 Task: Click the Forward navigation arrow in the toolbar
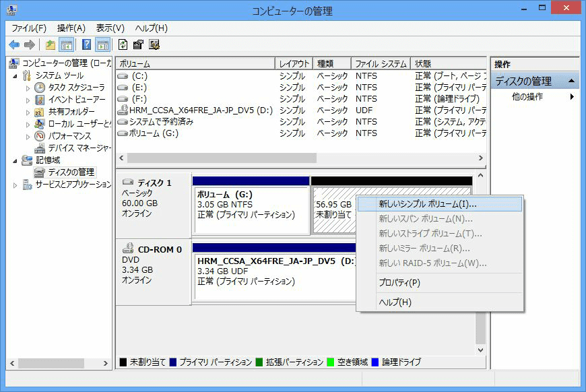30,44
